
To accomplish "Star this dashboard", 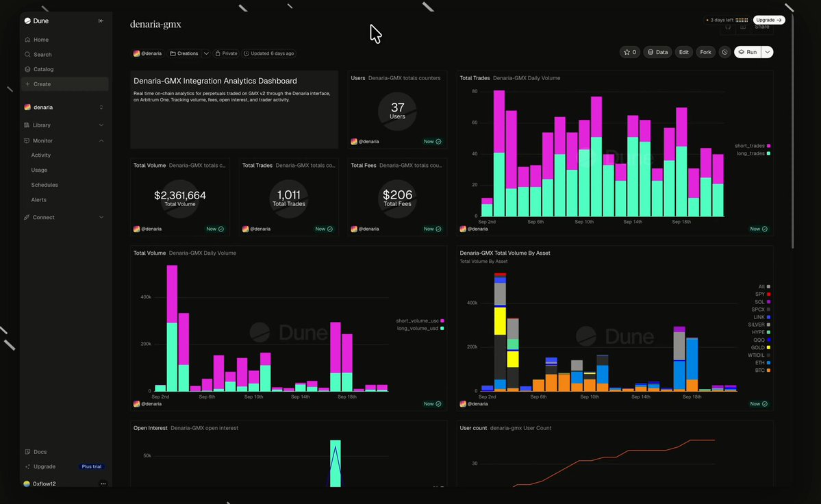I will (630, 52).
